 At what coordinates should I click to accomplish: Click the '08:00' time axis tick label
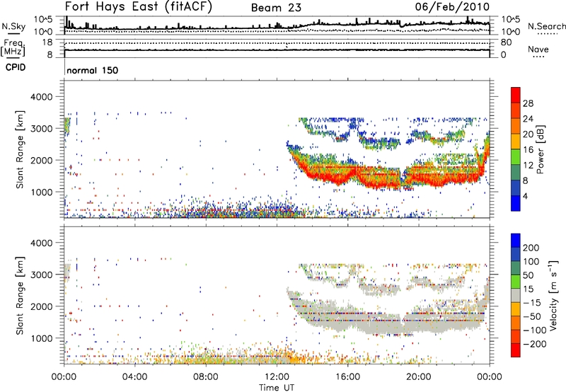206,377
